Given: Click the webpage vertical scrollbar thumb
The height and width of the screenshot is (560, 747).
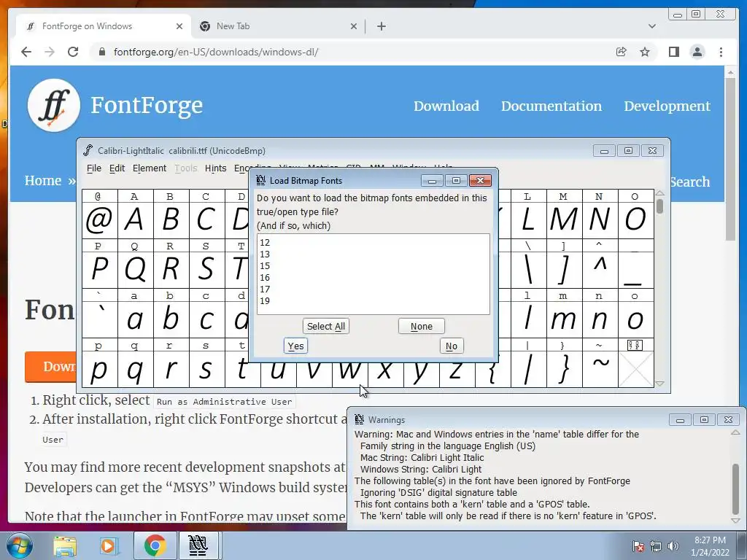Looking at the screenshot, I should (x=729, y=160).
